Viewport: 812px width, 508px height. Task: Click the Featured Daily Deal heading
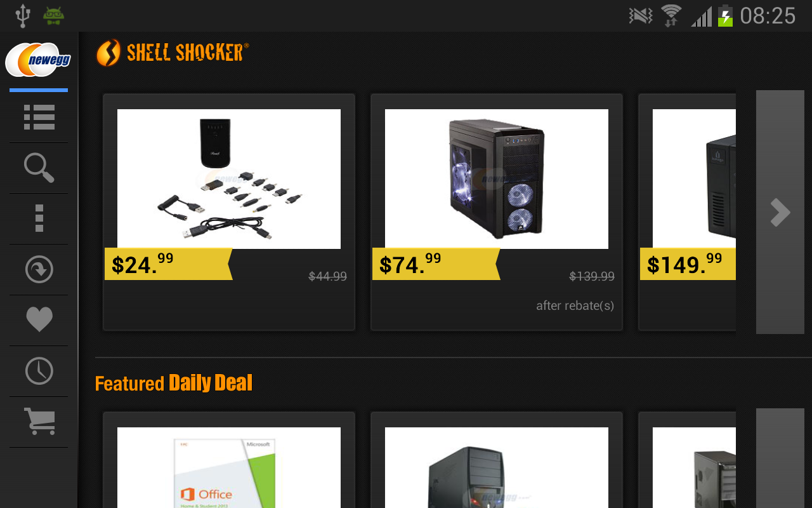pos(174,383)
